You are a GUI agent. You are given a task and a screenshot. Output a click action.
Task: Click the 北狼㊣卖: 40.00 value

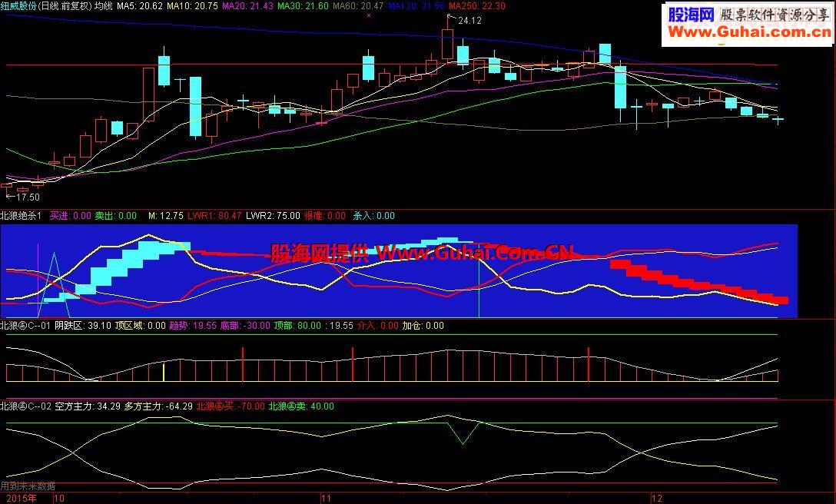(x=301, y=406)
